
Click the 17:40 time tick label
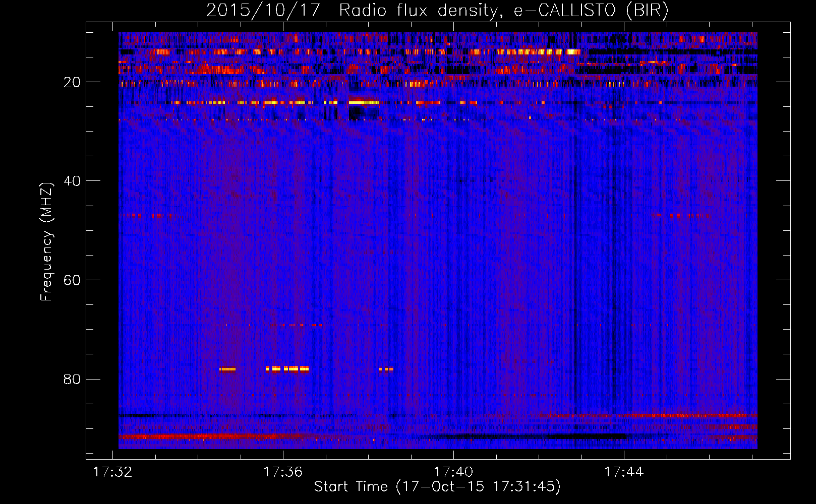[454, 472]
